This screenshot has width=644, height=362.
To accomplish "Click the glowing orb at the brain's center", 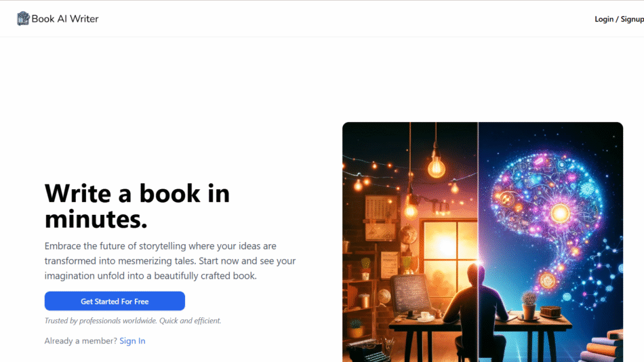I will [x=560, y=214].
